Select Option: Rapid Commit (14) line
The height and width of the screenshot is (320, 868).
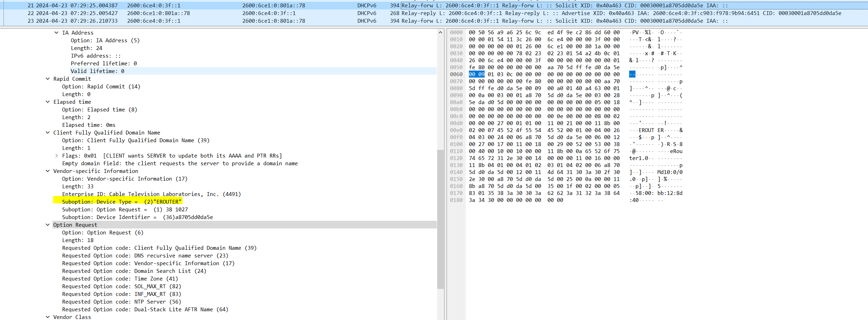click(x=101, y=86)
